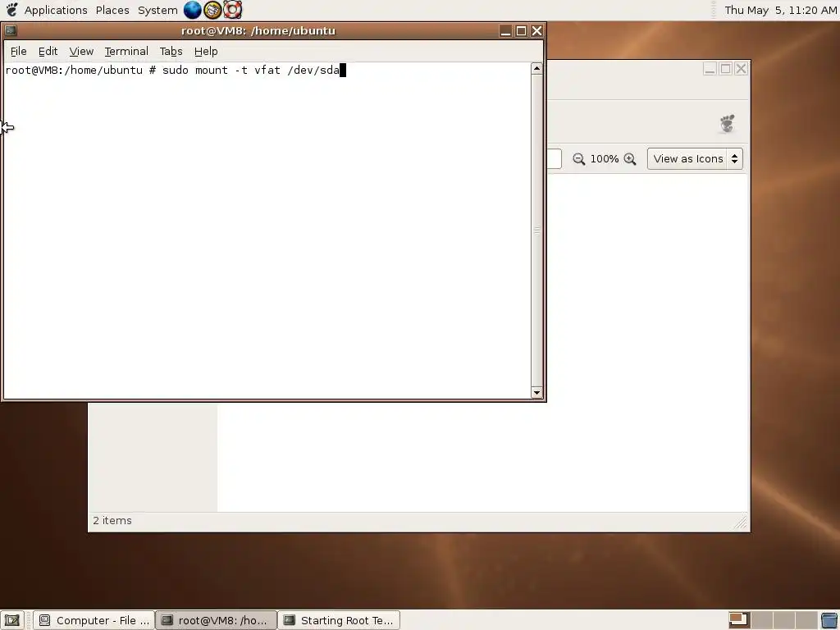Click the terminal window menu icon in titlebar
840x630 pixels.
(x=11, y=30)
